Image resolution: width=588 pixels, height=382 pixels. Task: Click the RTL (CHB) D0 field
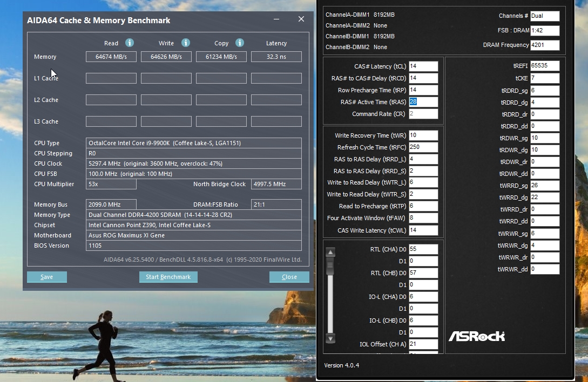click(423, 273)
